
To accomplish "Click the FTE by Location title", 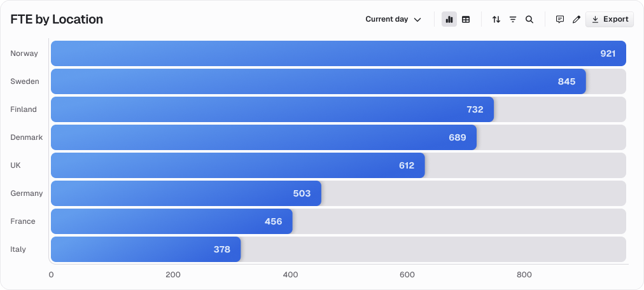I will click(x=57, y=19).
